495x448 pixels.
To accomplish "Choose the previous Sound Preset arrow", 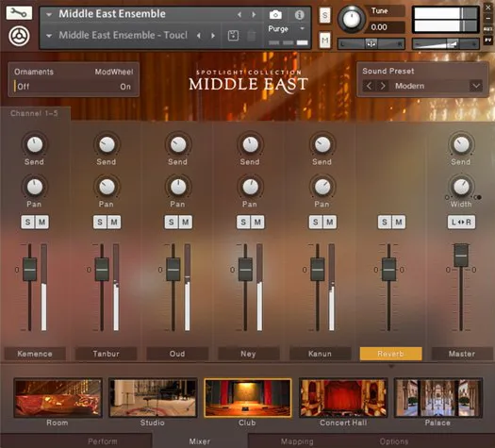I will click(x=369, y=86).
